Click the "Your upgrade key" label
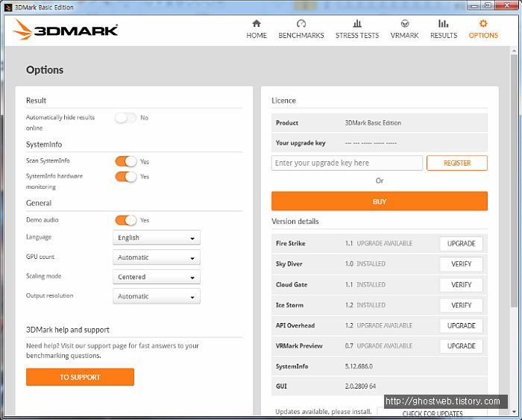The image size is (522, 420). [x=301, y=143]
